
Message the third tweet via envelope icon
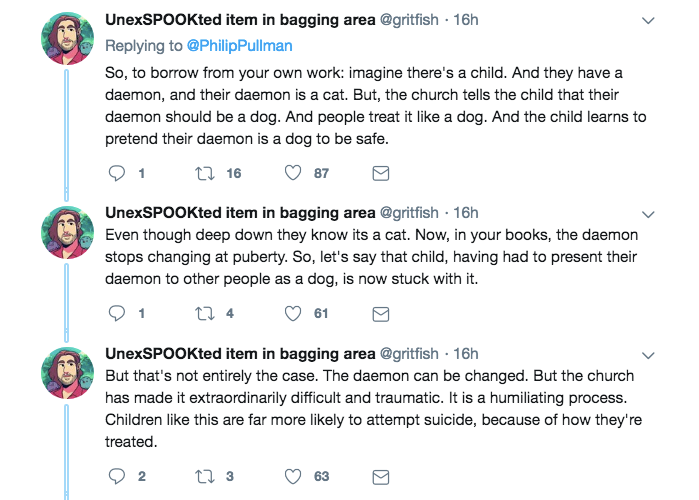point(380,476)
